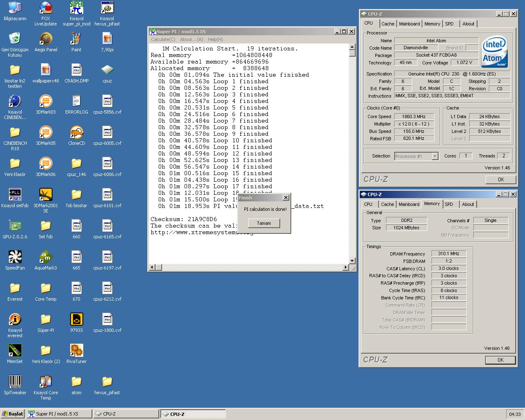The width and height of the screenshot is (525, 420).
Task: Activate the first CPU-Z taskbar button
Action: pyautogui.click(x=126, y=414)
